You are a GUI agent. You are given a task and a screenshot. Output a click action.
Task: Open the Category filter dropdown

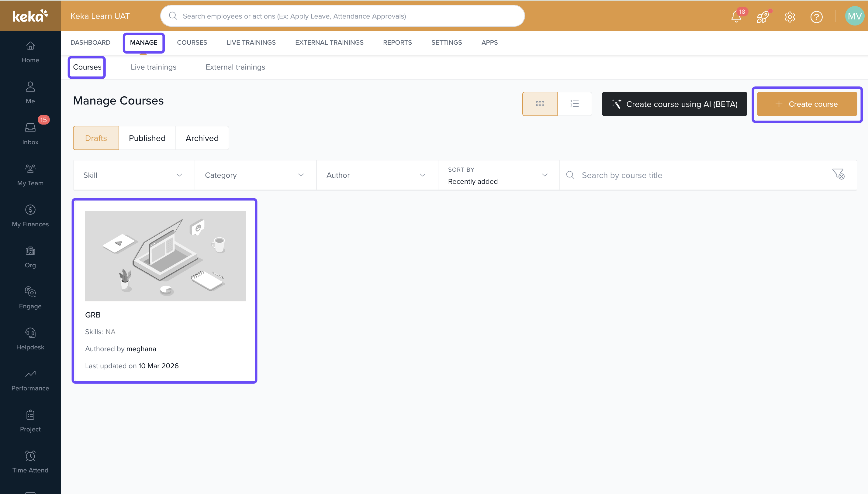(x=255, y=175)
